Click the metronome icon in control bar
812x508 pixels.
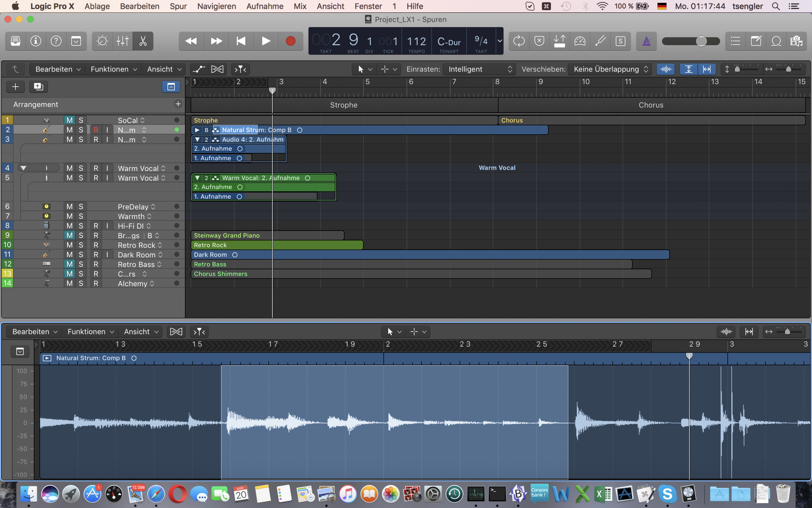coord(646,41)
